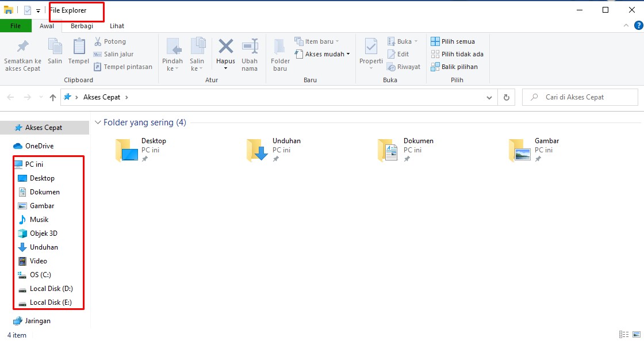Click Akses Cepat in address bar
Viewport: 644px width, 341px height.
tap(101, 97)
